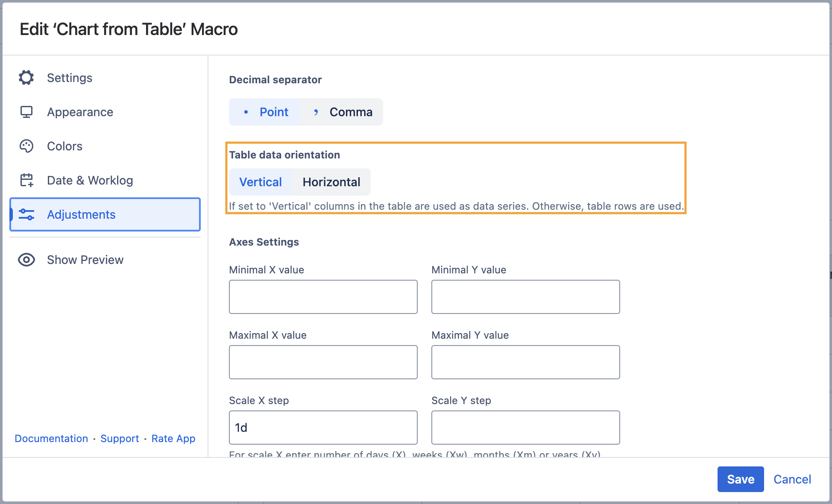The height and width of the screenshot is (504, 832).
Task: Focus the Minimal X value field
Action: tap(323, 297)
